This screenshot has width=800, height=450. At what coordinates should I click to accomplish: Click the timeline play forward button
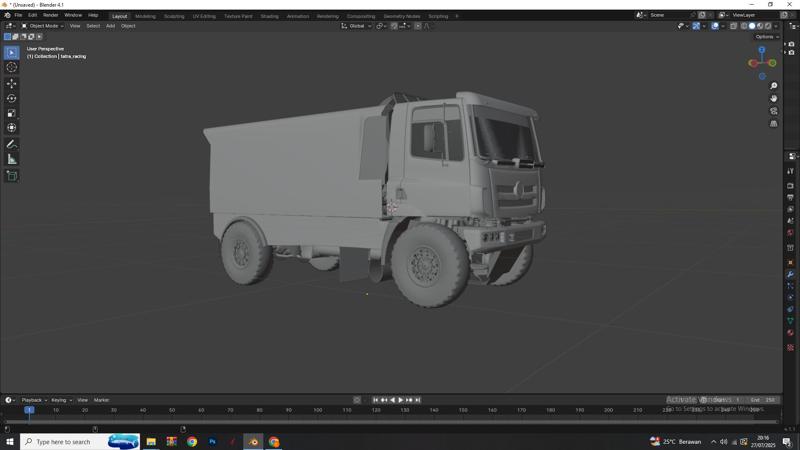(x=401, y=400)
